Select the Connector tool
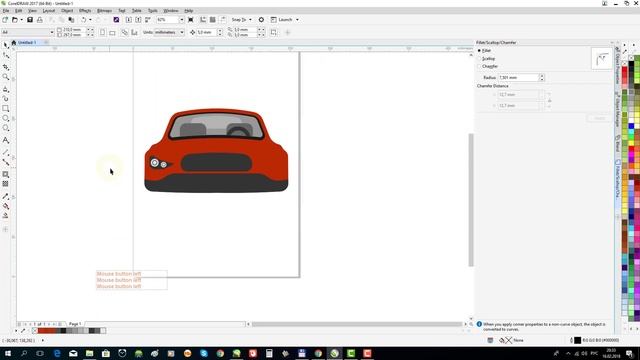Screen dimensions: 640x360 point(6,162)
